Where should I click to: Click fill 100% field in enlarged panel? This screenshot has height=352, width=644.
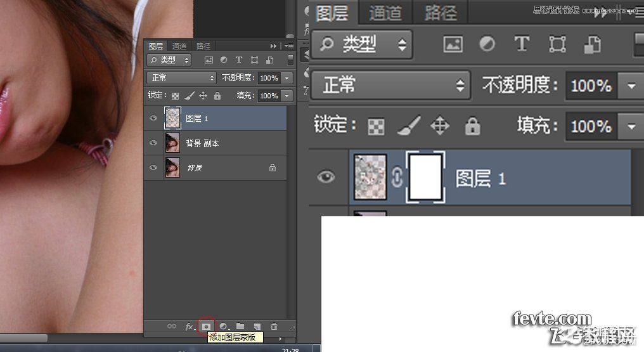(x=591, y=126)
